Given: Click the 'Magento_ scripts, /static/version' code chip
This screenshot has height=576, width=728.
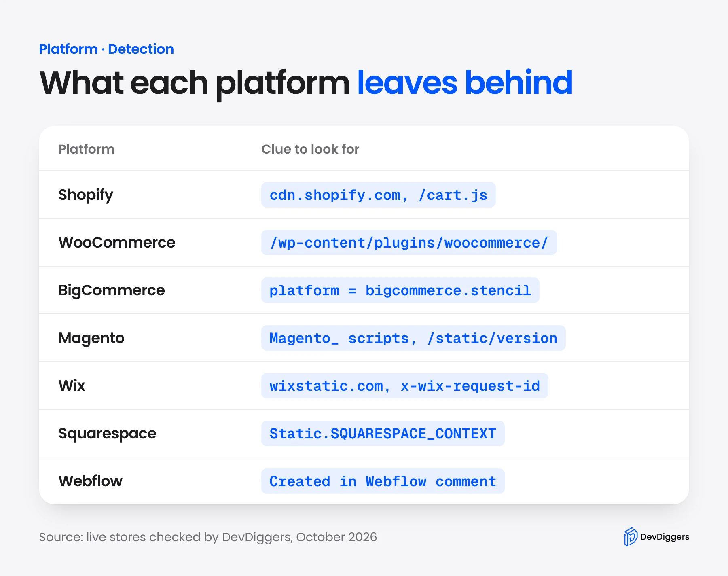Looking at the screenshot, I should coord(413,338).
